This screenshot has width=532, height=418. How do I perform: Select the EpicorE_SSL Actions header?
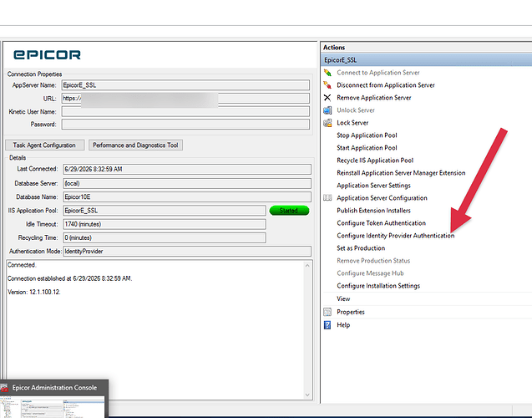[x=426, y=60]
